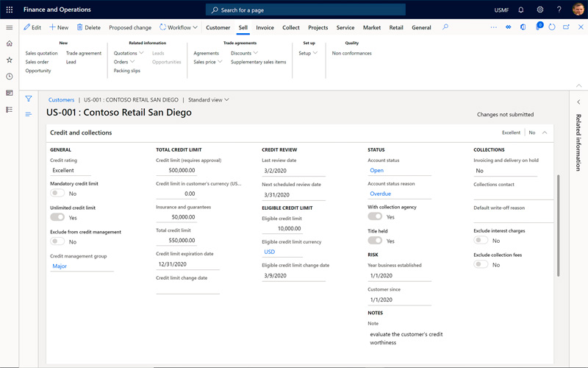Open the Open account status link
This screenshot has height=368, width=588.
point(376,170)
